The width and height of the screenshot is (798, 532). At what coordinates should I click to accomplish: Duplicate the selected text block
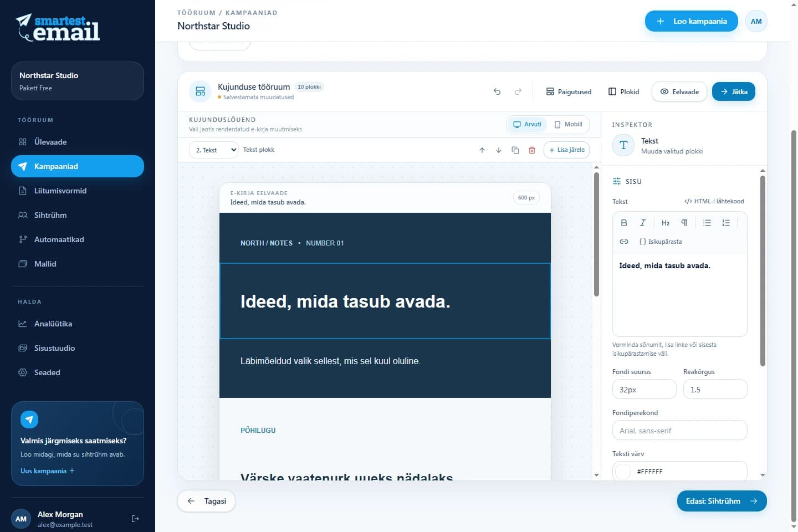pyautogui.click(x=515, y=150)
